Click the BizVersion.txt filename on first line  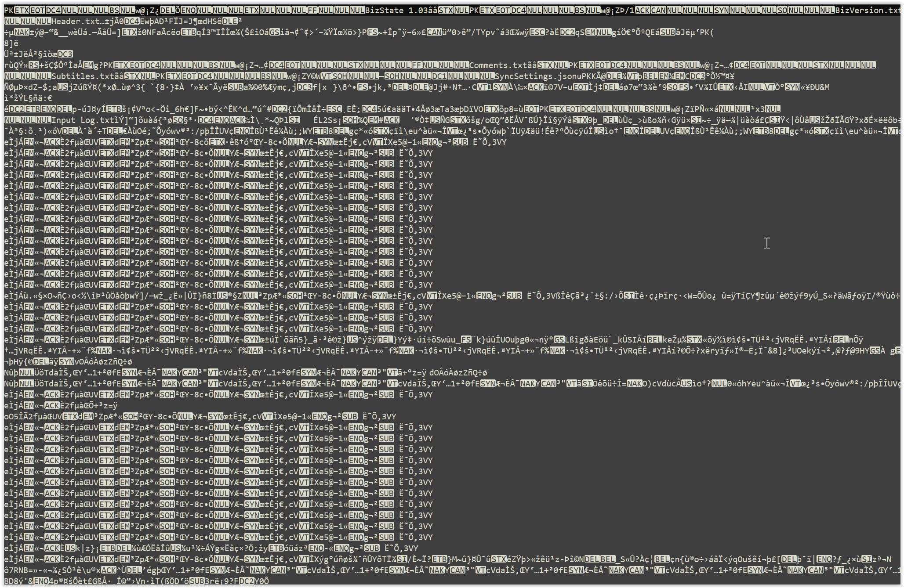click(x=868, y=10)
